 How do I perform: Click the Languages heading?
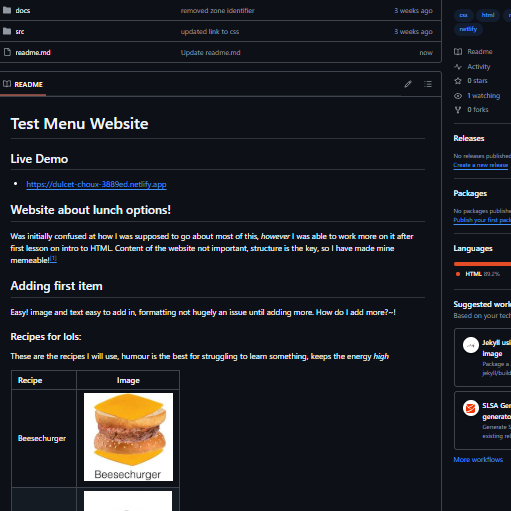(473, 249)
